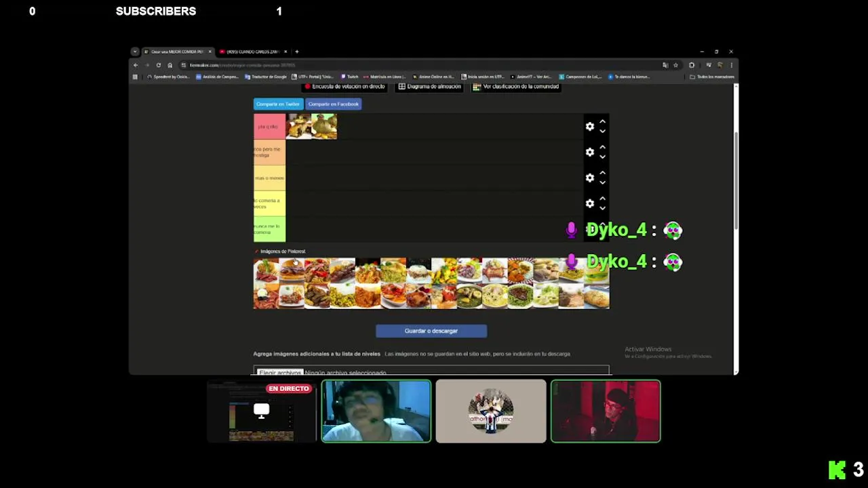Move the red tier row down
The height and width of the screenshot is (488, 868).
pos(602,131)
